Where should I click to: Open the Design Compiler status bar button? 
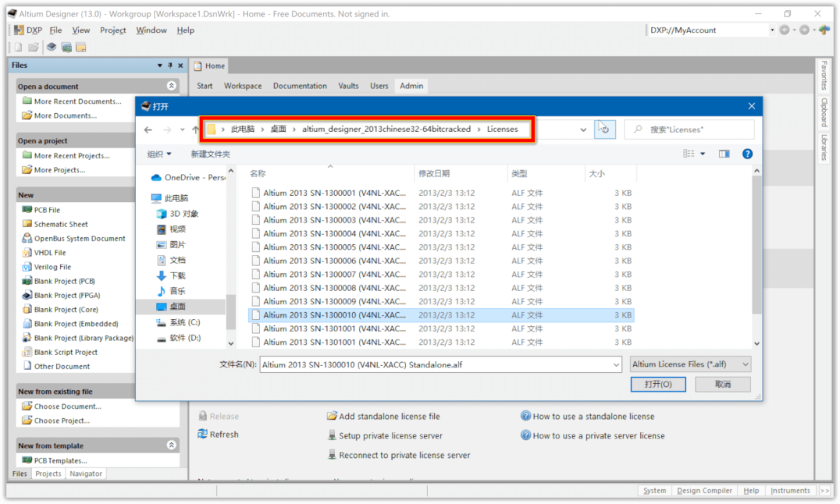coord(704,491)
